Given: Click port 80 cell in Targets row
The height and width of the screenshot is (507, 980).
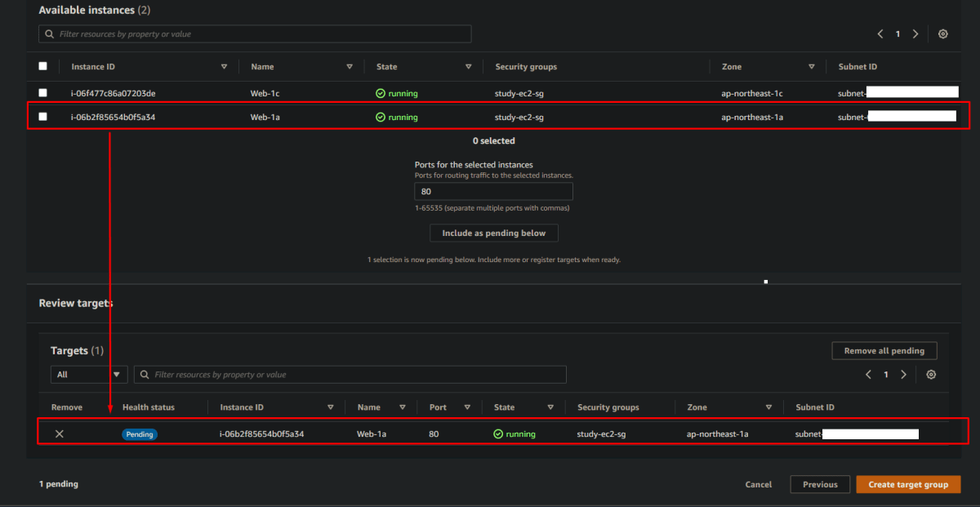Looking at the screenshot, I should click(x=434, y=434).
